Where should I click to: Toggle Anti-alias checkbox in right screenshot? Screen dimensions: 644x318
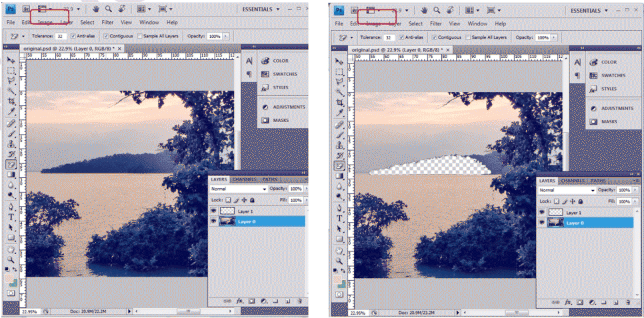[x=402, y=37]
